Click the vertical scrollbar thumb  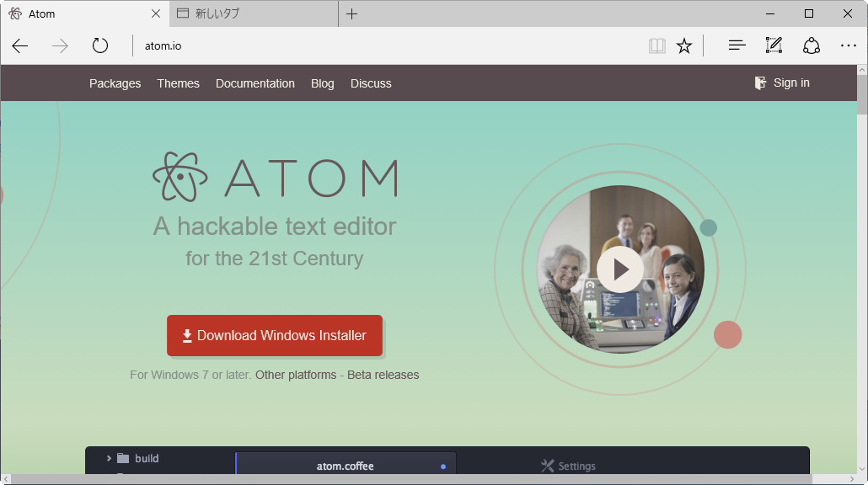pyautogui.click(x=862, y=95)
